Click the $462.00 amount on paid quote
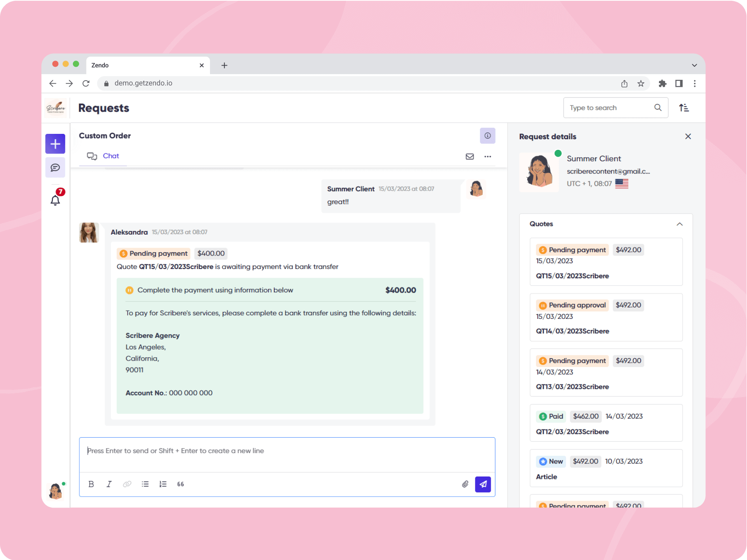Image resolution: width=747 pixels, height=560 pixels. point(586,416)
